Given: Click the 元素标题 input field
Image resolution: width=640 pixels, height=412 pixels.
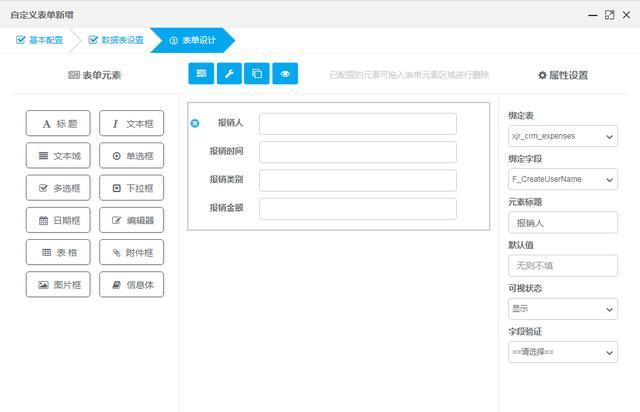Looking at the screenshot, I should (563, 223).
